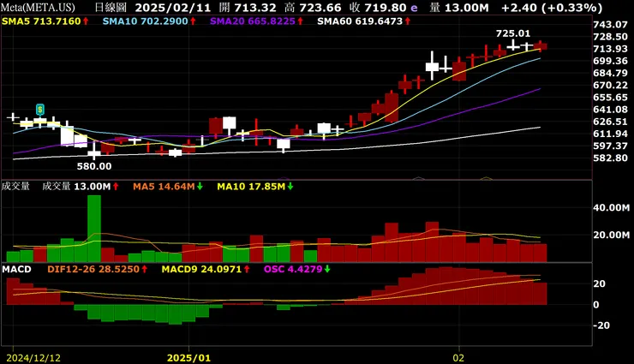This screenshot has height=364, width=634.
Task: Click the DIF12-26 28.5250 legend
Action: coord(98,269)
